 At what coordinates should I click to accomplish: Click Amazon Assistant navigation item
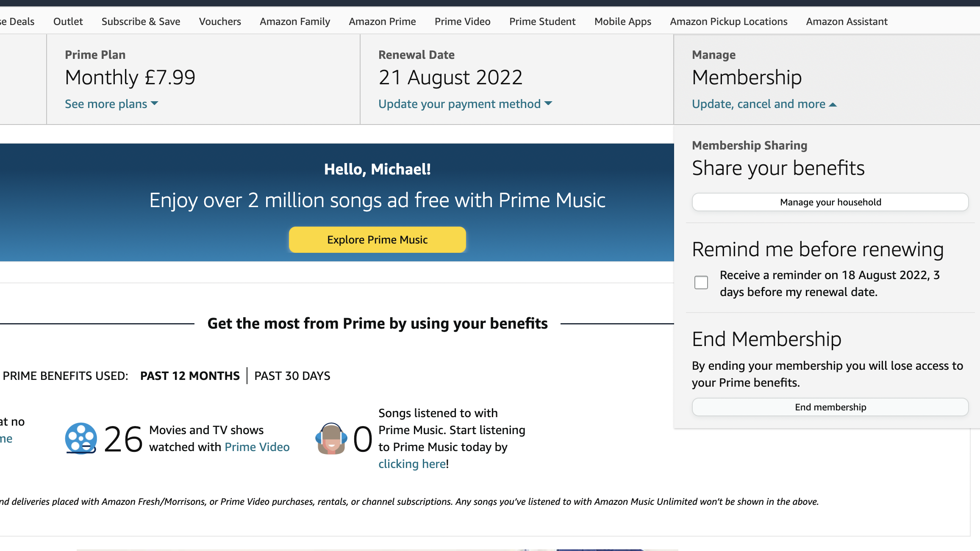tap(847, 22)
